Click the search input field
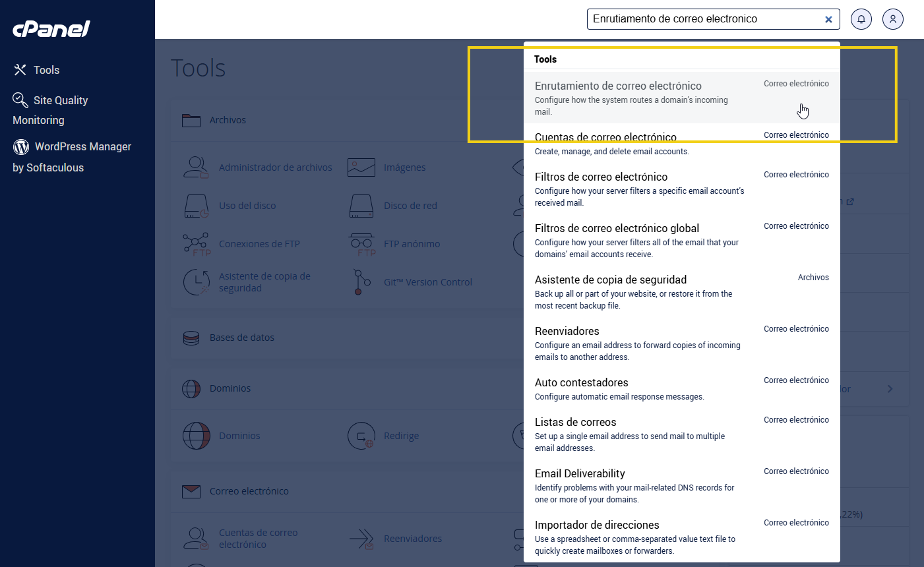The height and width of the screenshot is (567, 924). [x=702, y=19]
